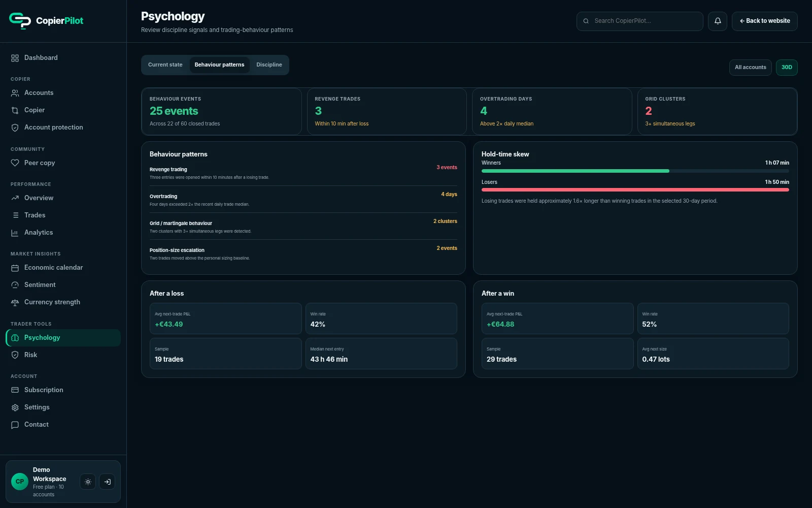Image resolution: width=812 pixels, height=508 pixels.
Task: Click the '+€43.49' after-loss value
Action: point(169,325)
